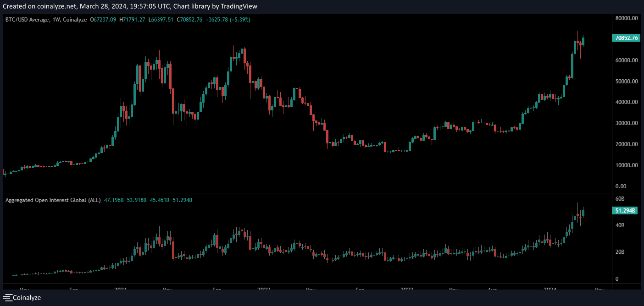Click the 20B open interest axis label
Image resolution: width=644 pixels, height=306 pixels.
coord(620,252)
